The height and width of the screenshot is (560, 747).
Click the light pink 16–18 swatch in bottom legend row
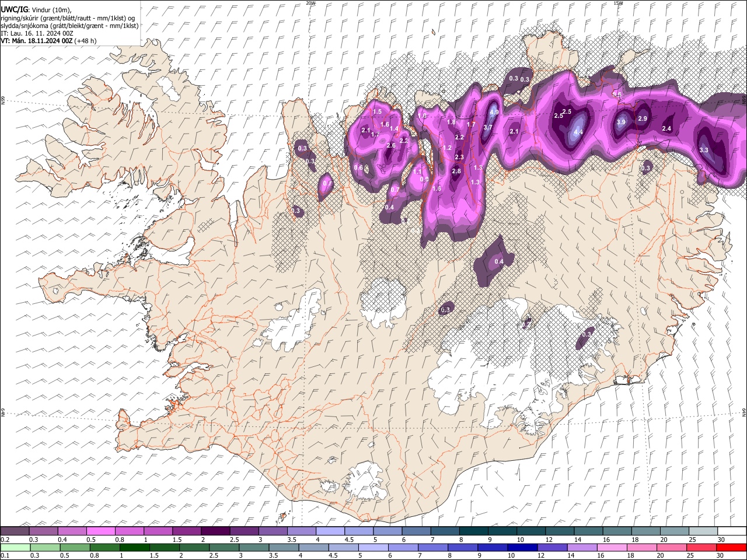pos(612,547)
